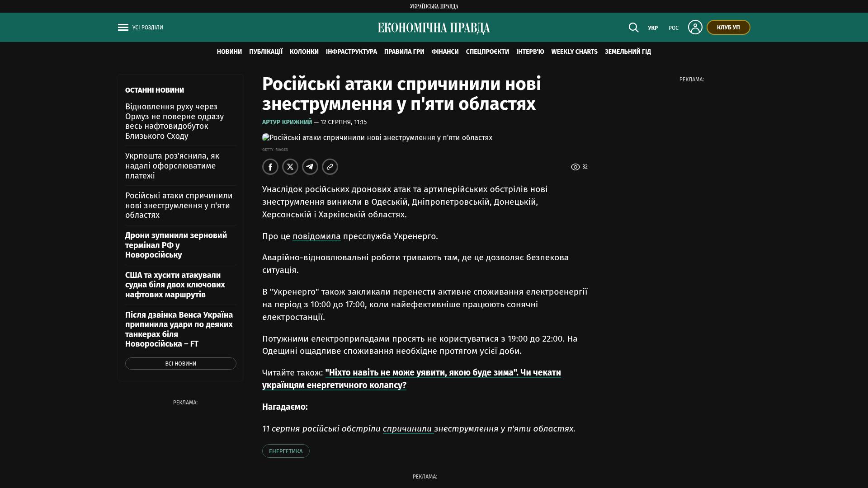Share article on Facebook
The height and width of the screenshot is (488, 868).
(x=270, y=167)
